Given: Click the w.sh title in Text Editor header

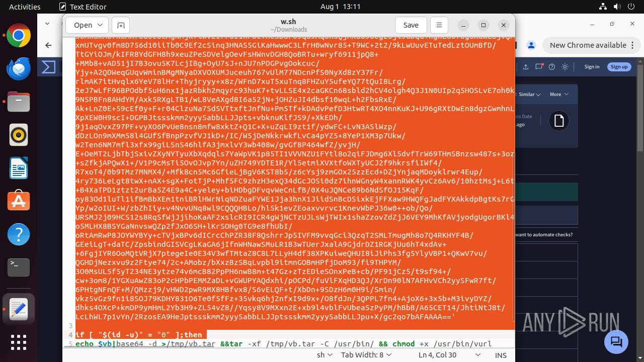Looking at the screenshot, I should 288,22.
